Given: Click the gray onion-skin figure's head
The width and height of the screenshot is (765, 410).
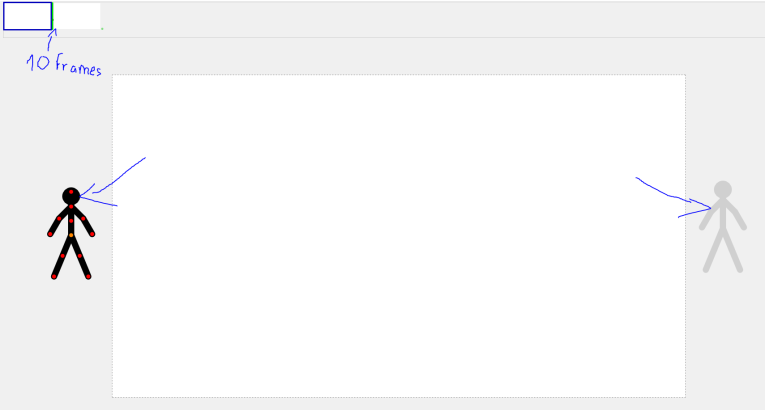Looking at the screenshot, I should (x=723, y=190).
